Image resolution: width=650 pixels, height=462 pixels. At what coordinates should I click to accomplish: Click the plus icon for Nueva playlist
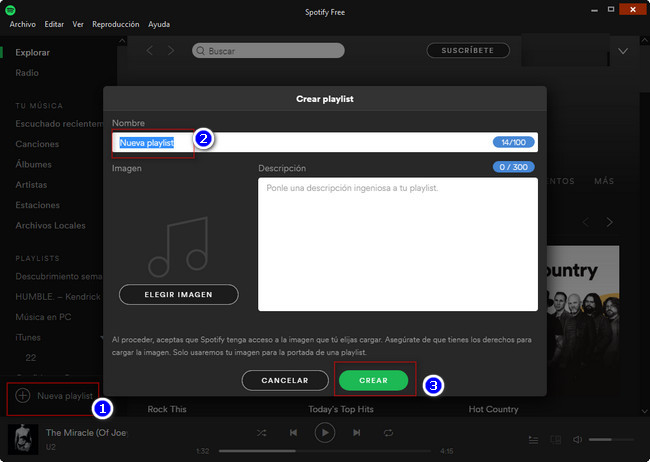coord(23,395)
